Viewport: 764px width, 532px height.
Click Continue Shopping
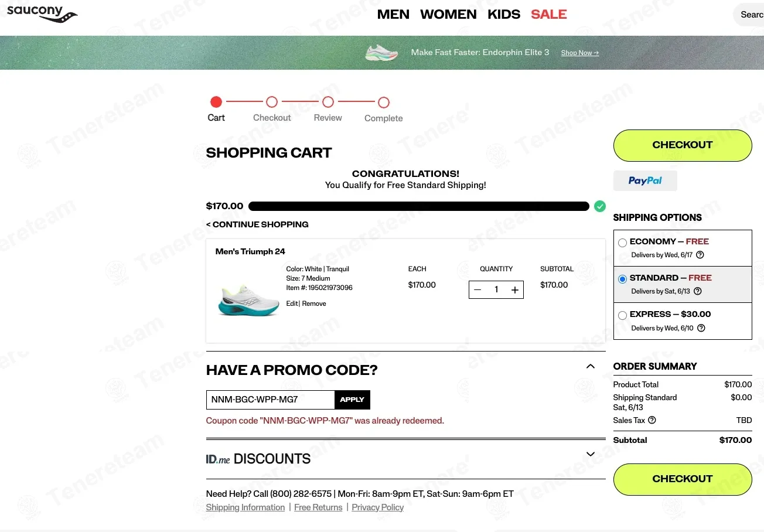(x=257, y=224)
